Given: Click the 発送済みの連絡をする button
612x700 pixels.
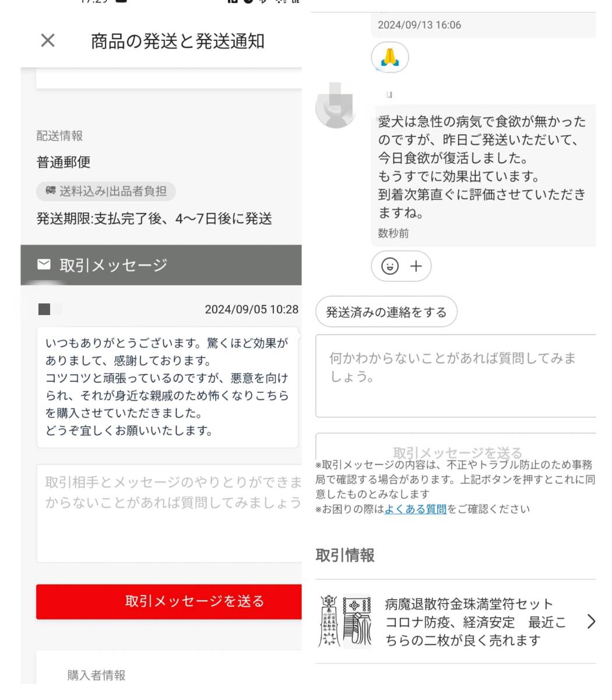Looking at the screenshot, I should click(x=386, y=312).
